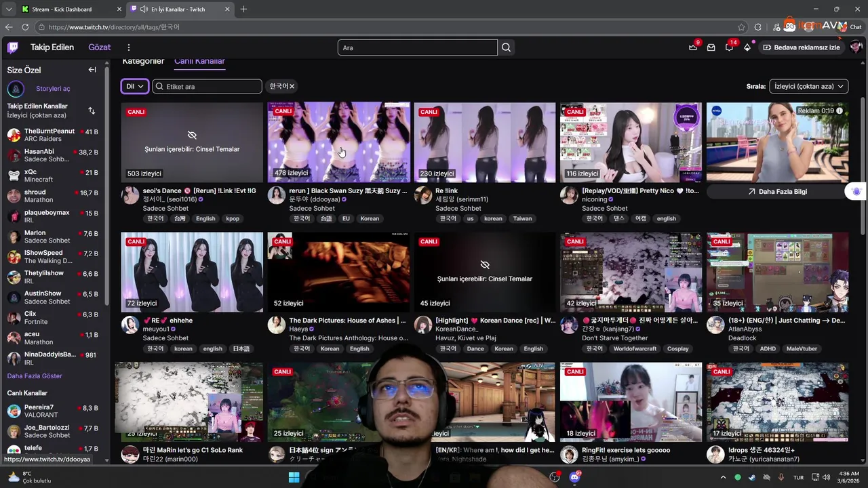868x488 pixels.
Task: Open the three-dot more menu in Twitch header
Action: [129, 47]
